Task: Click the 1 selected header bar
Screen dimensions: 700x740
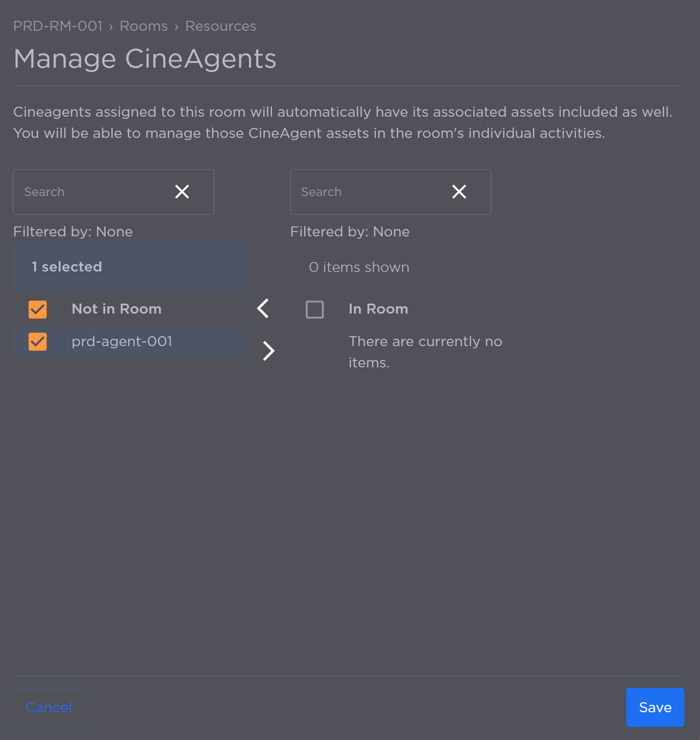Action: 130,267
